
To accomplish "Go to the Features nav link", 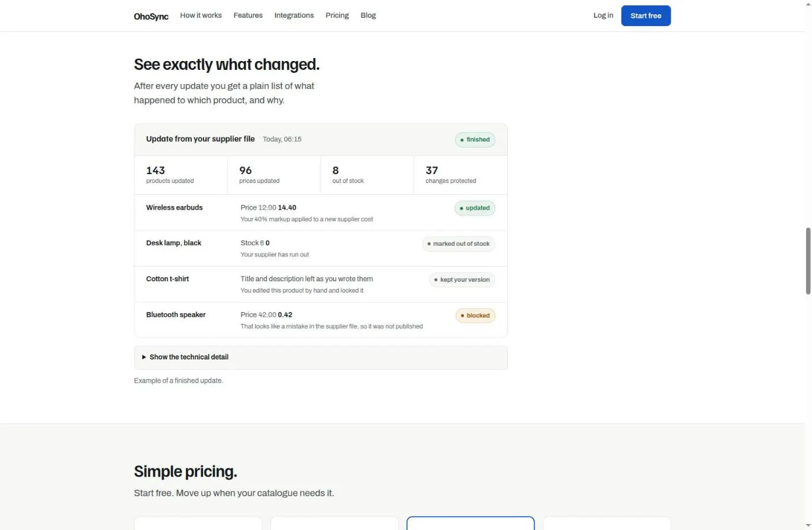I will point(248,15).
